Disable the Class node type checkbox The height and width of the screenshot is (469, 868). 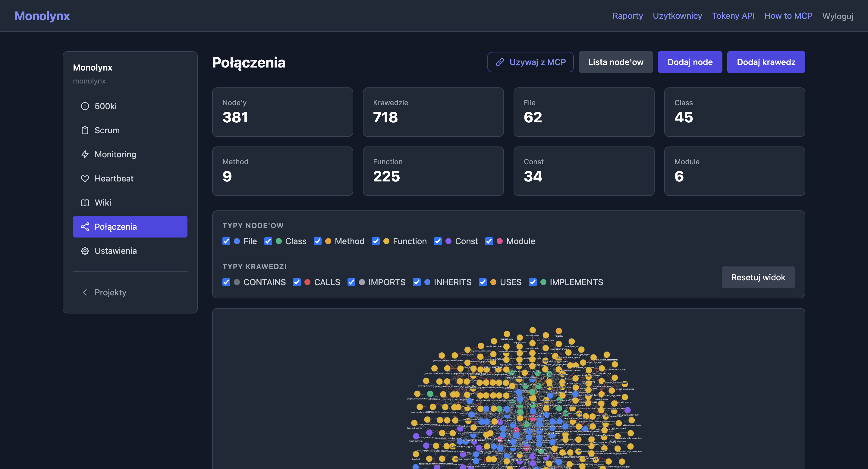pos(268,241)
